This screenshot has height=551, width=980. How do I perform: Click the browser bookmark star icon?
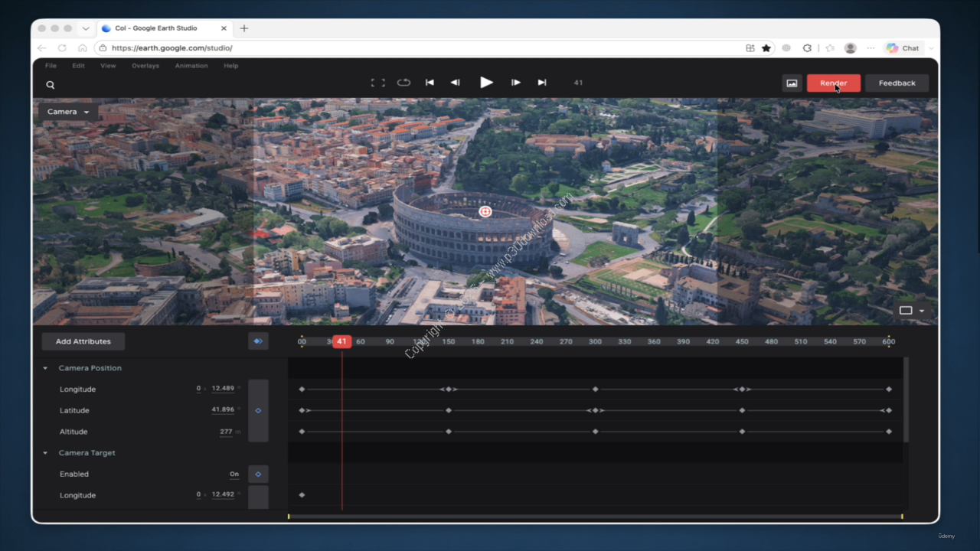766,47
